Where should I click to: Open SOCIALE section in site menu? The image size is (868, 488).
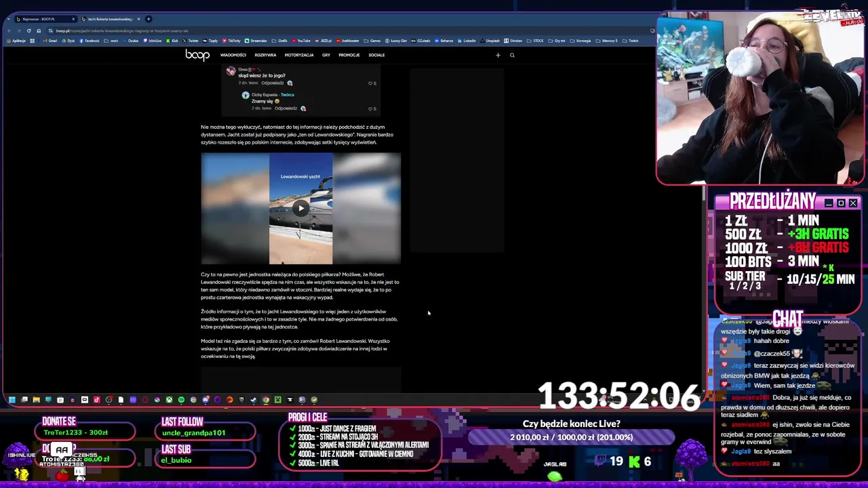376,55
